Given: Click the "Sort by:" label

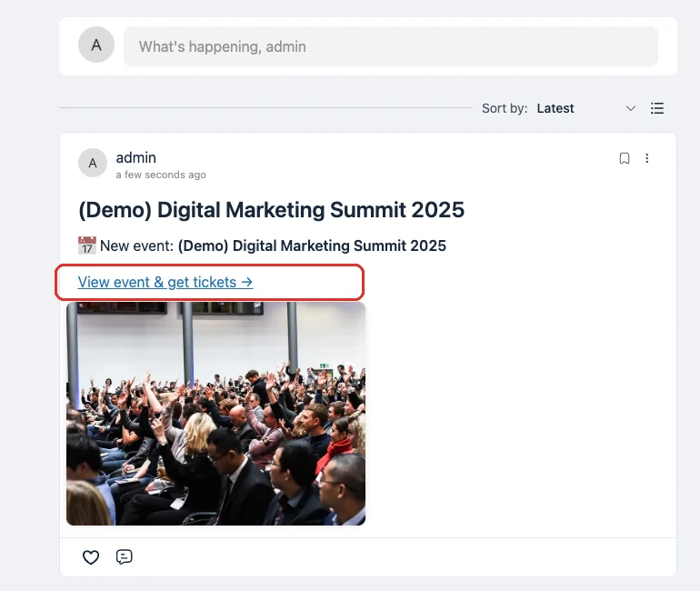Looking at the screenshot, I should (505, 108).
